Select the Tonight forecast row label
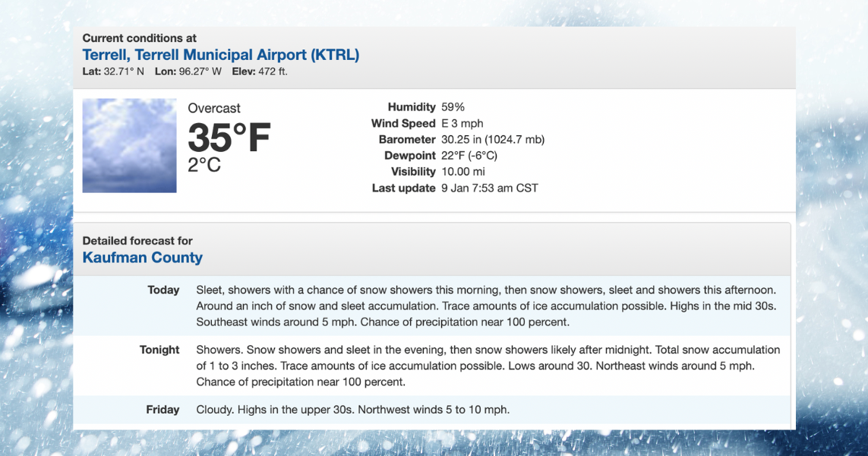868x456 pixels. tap(159, 350)
